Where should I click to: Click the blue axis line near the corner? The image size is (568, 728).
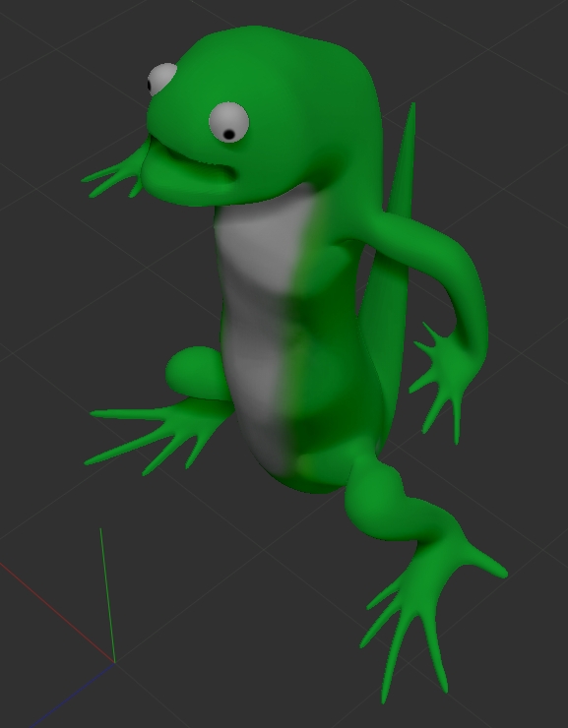72,695
